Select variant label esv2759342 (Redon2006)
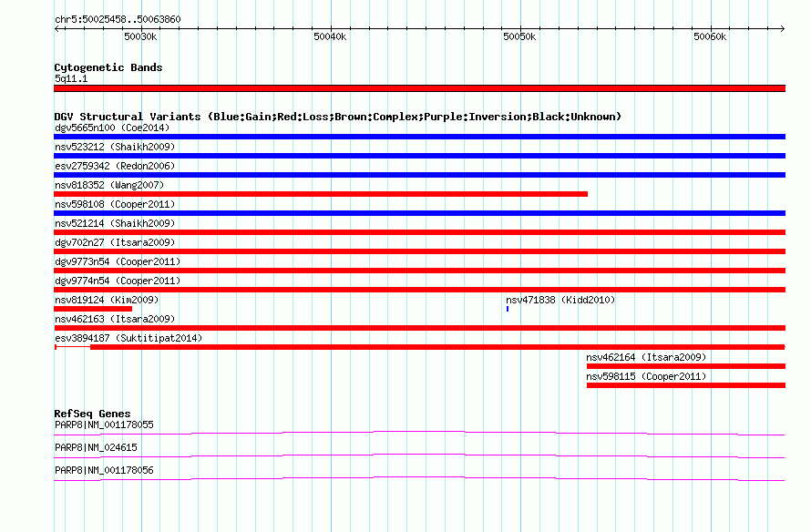This screenshot has width=811, height=532. point(115,166)
